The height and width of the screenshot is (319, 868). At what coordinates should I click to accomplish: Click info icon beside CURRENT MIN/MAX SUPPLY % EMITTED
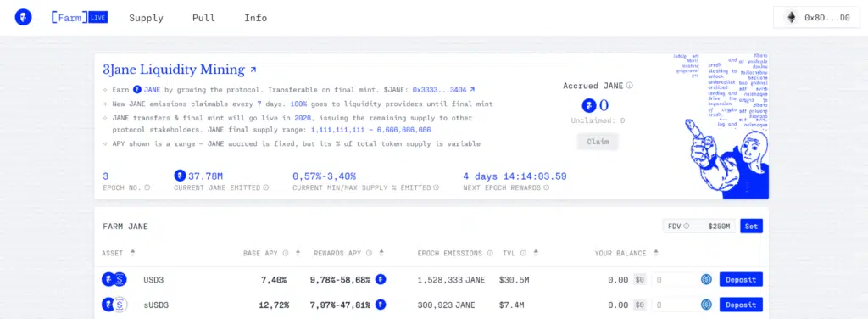(437, 187)
